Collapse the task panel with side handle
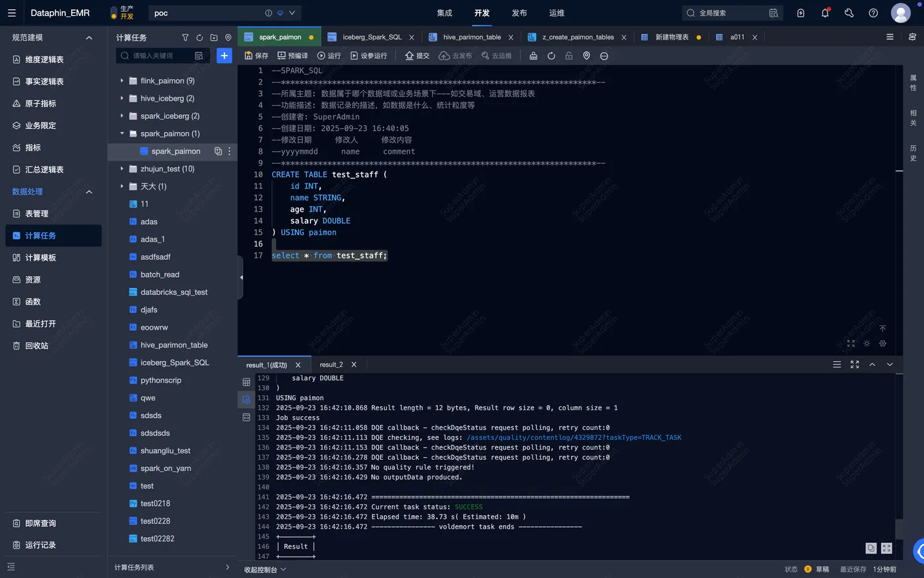This screenshot has width=924, height=578. tap(241, 277)
